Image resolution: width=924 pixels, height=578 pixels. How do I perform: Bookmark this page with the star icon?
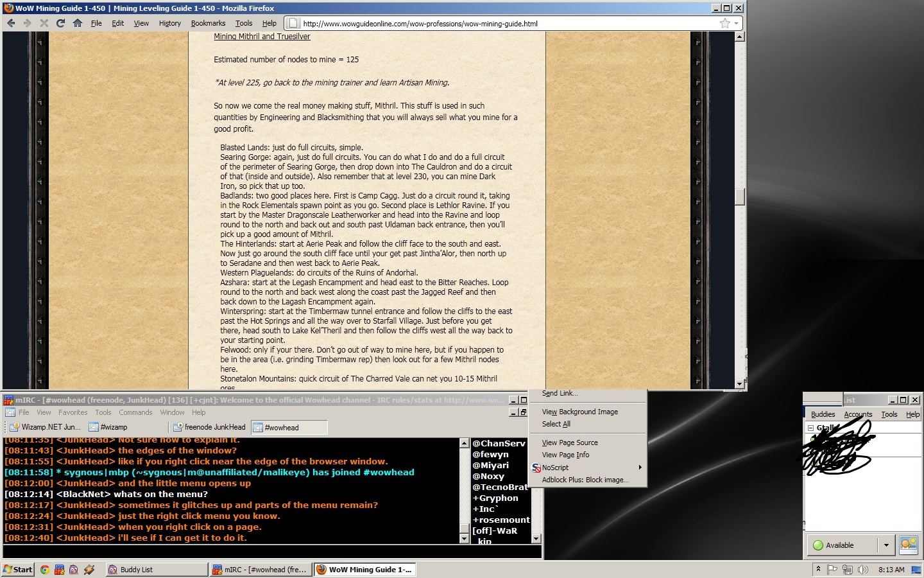coord(725,23)
